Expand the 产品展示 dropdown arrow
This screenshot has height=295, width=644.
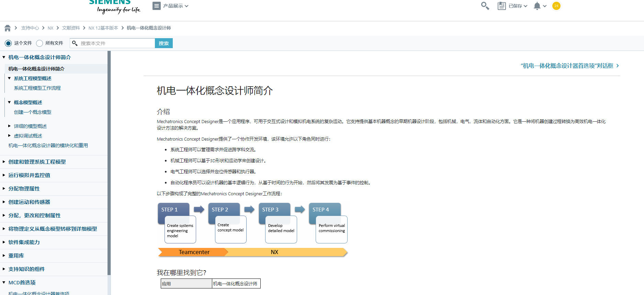point(187,6)
